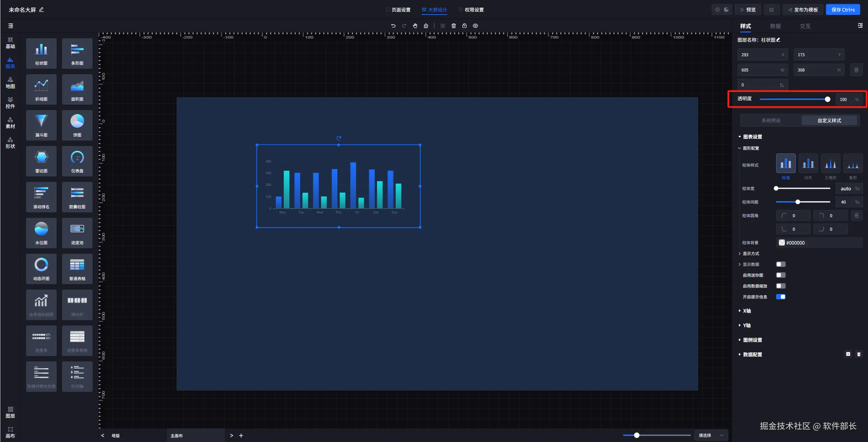Click the 保存 Ctrl+s button

(843, 10)
